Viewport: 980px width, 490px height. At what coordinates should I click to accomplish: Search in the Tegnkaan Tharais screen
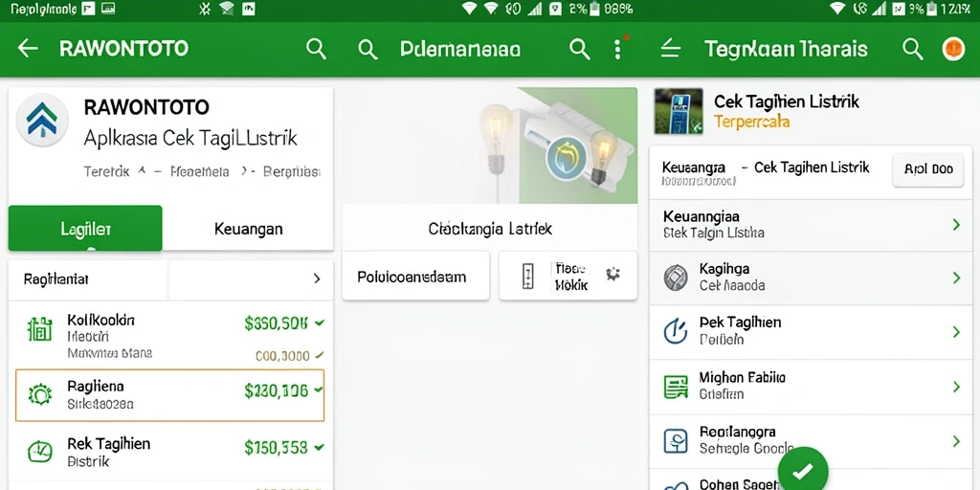tap(913, 50)
